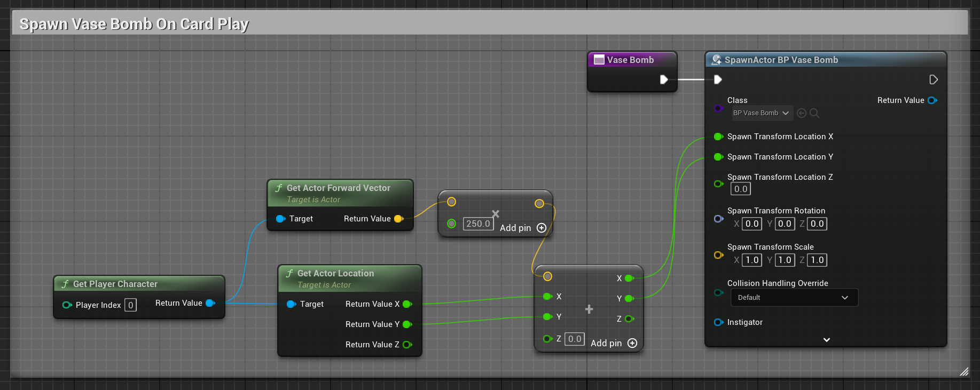Click Get Player Character Return Value pin
This screenshot has width=980, height=390.
pyautogui.click(x=210, y=303)
